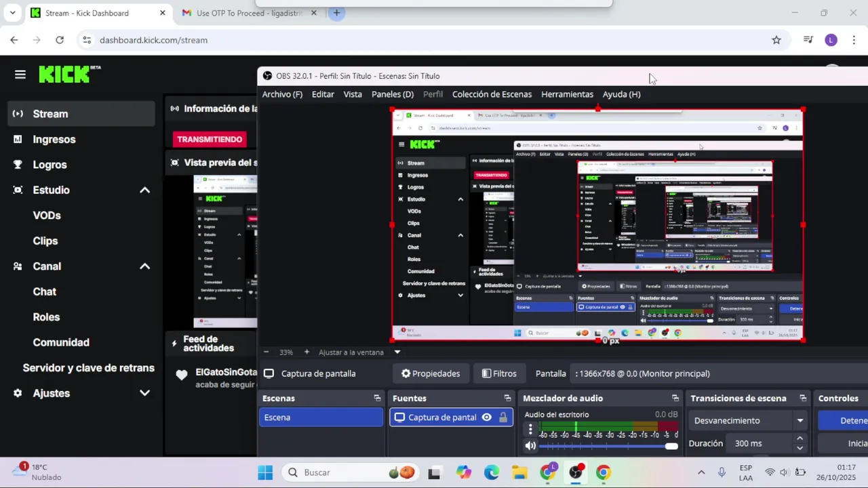The width and height of the screenshot is (868, 488).
Task: Click the dashboard.kick.com/stream address bar
Action: [153, 40]
